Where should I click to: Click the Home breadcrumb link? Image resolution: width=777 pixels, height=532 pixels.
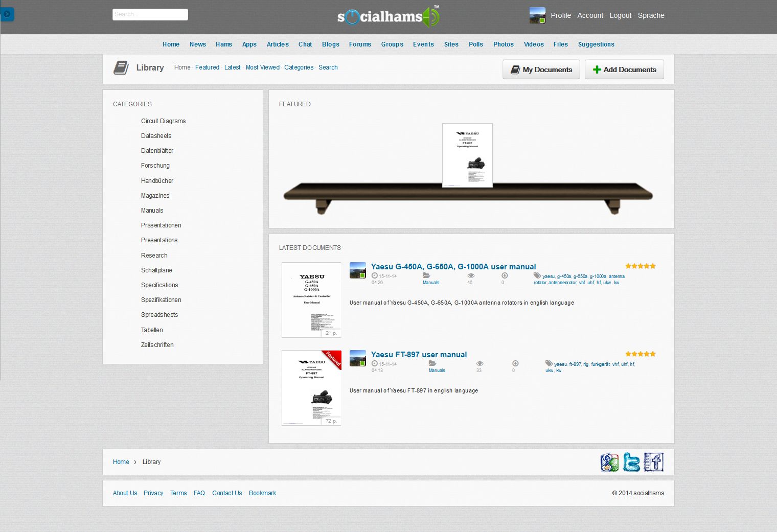121,462
